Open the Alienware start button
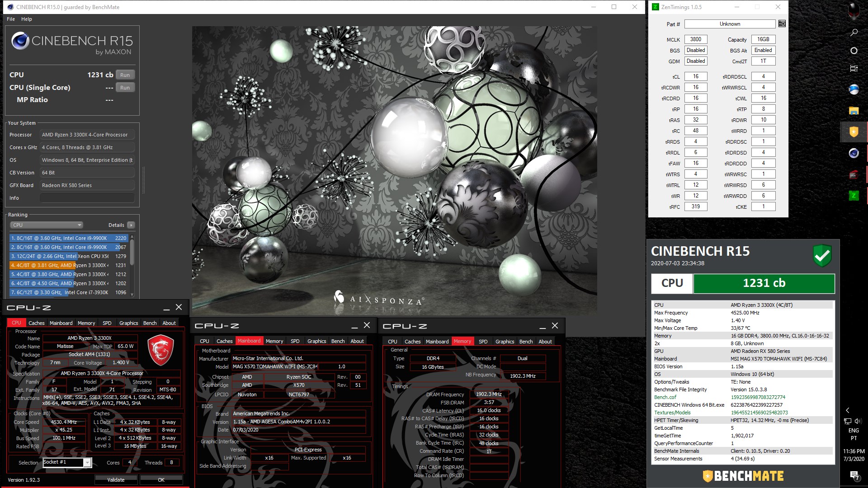 [854, 11]
